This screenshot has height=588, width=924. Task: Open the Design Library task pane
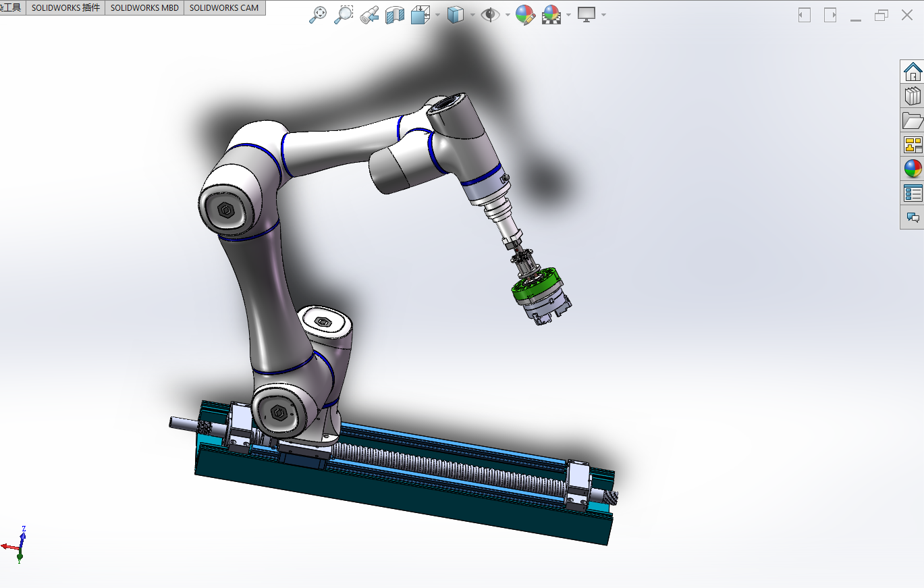point(913,96)
